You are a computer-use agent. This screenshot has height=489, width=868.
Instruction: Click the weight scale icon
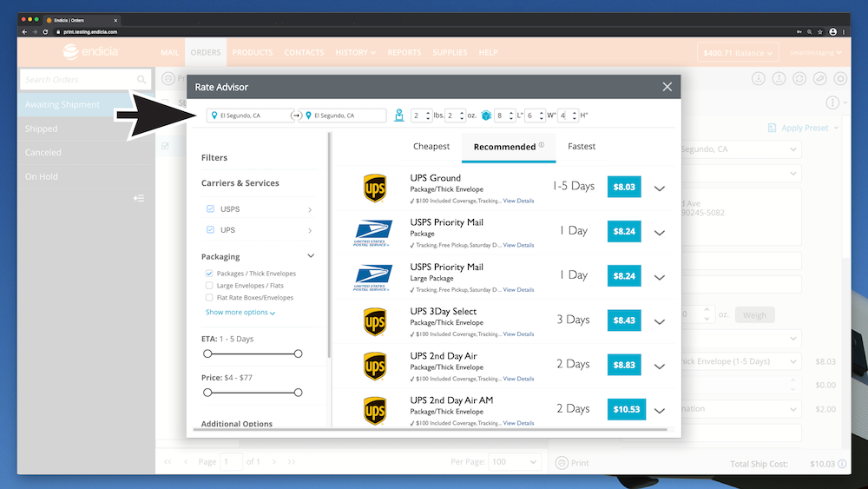[x=398, y=116]
